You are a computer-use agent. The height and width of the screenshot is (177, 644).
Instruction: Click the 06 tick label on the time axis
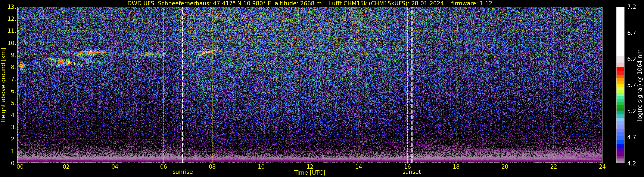coord(164,167)
